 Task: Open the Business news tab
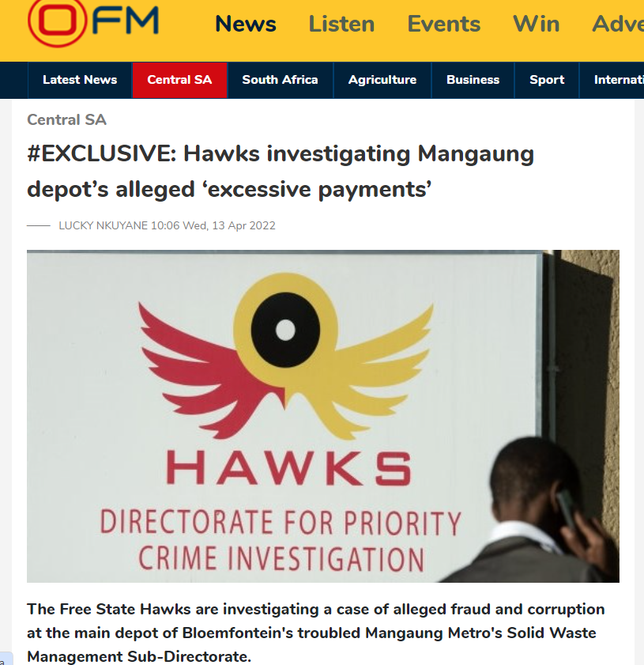coord(473,80)
